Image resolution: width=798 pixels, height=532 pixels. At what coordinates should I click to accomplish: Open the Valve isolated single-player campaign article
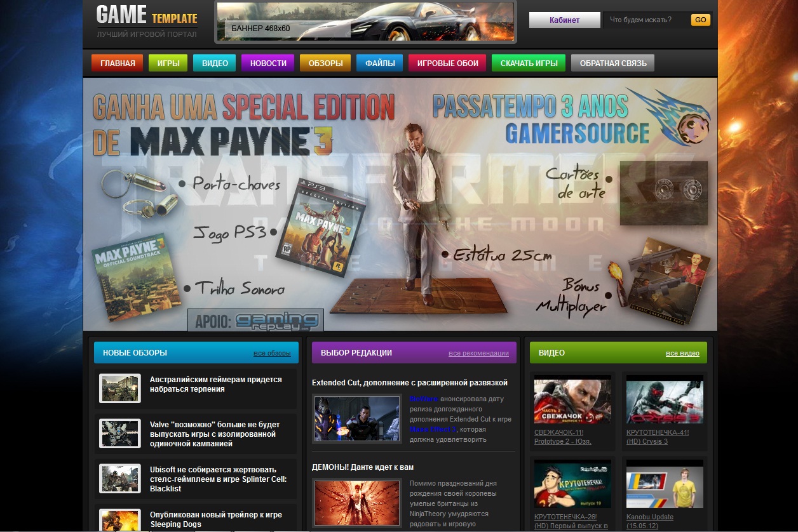click(215, 434)
